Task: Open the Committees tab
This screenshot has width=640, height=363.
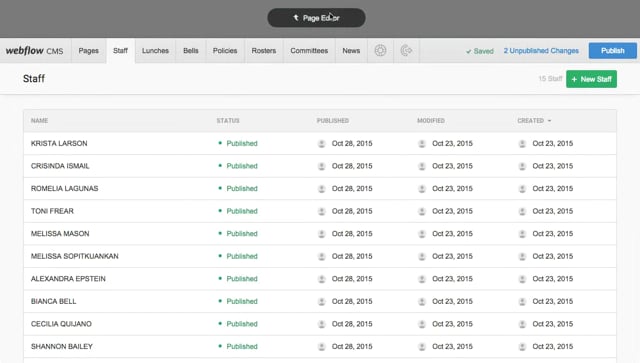Action: tap(309, 51)
